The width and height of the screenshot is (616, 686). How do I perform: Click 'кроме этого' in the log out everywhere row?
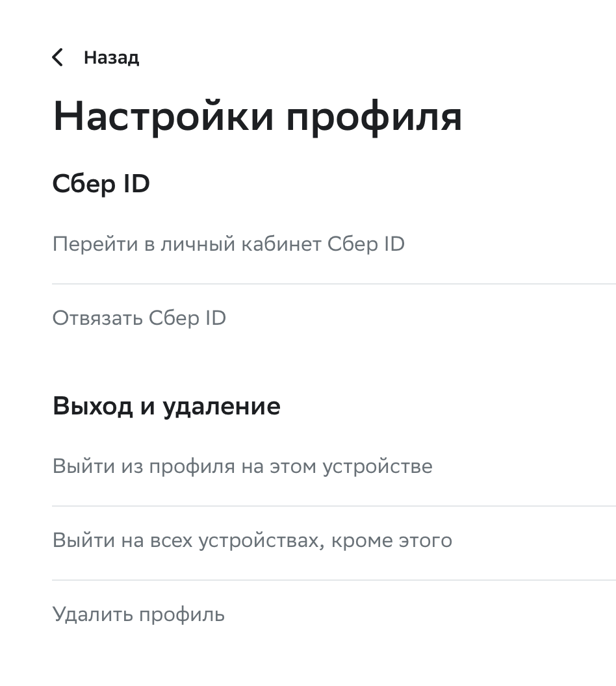click(392, 541)
